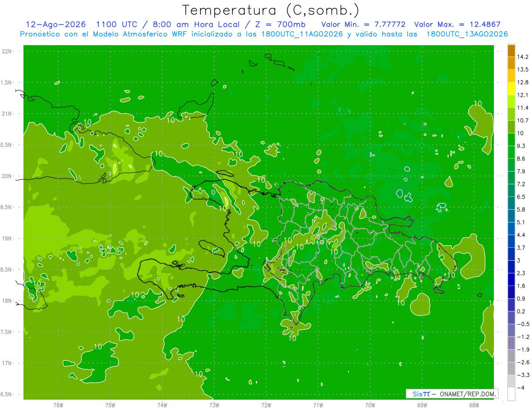
Task: Click the 5.8 legend value
Action: [x=522, y=209]
